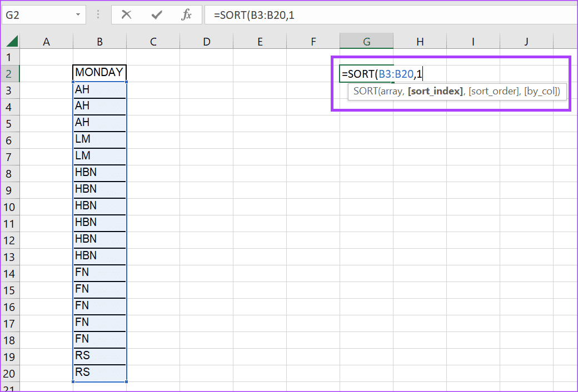Select column B header
Image resolution: width=578 pixels, height=392 pixels.
tap(99, 41)
